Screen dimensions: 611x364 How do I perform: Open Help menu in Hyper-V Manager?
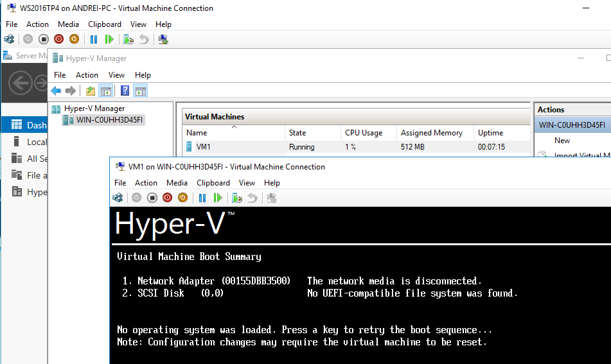pos(143,74)
